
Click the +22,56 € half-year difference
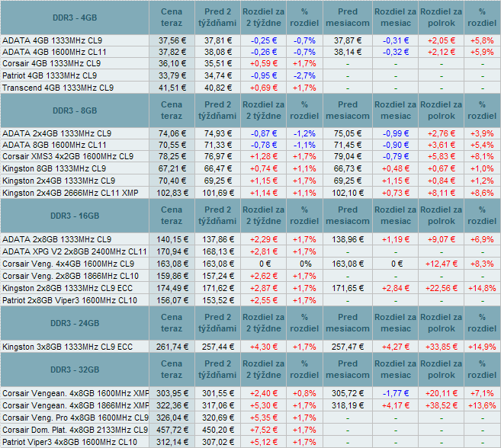442,288
